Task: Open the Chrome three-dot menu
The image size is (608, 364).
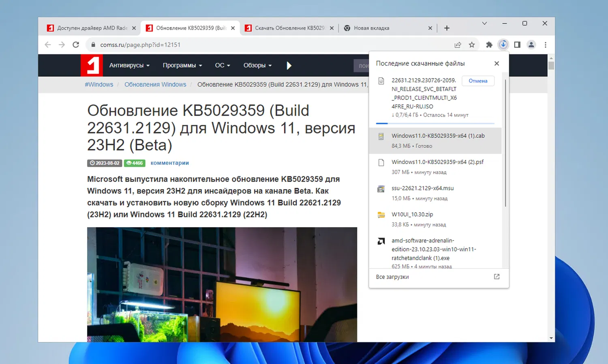Action: (546, 45)
